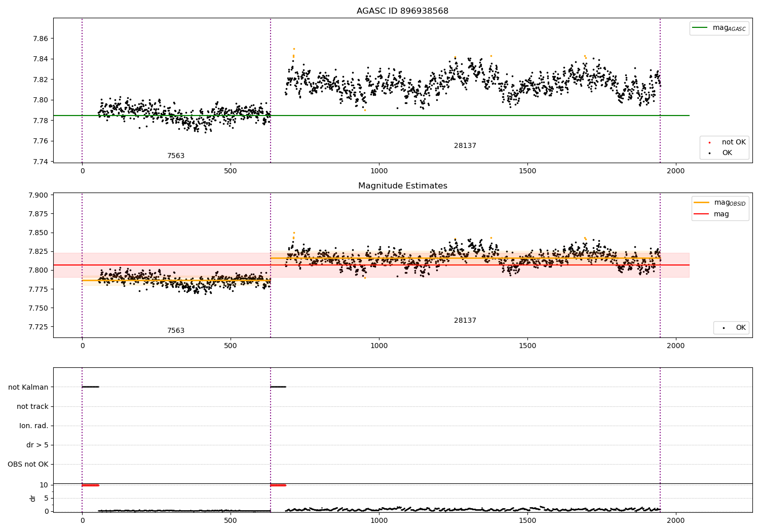Click the 7.80 tick label on top plot
The width and height of the screenshot is (760, 532).
point(41,100)
